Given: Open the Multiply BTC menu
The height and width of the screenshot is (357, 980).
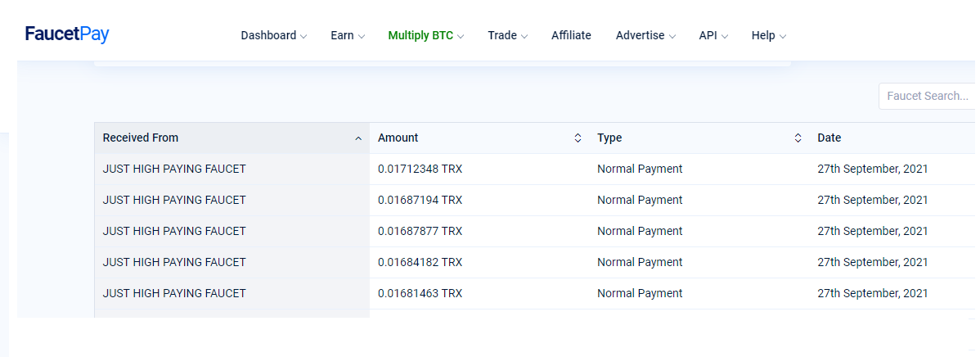Looking at the screenshot, I should [x=426, y=36].
